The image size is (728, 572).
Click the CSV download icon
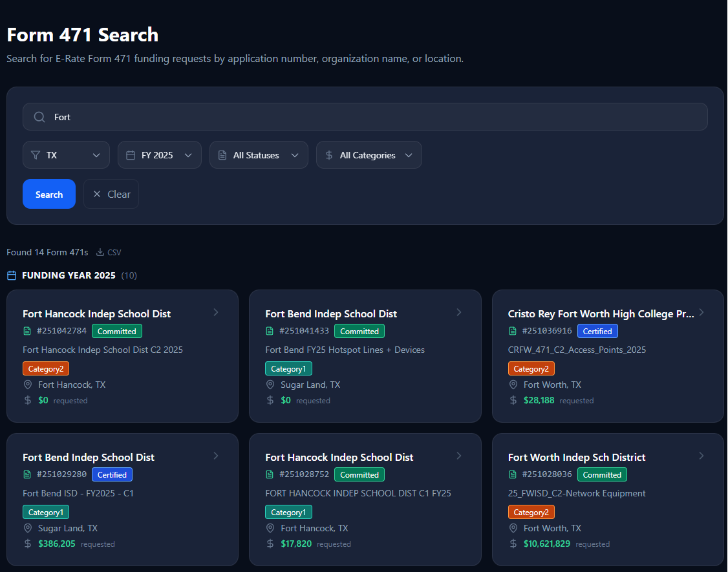100,253
